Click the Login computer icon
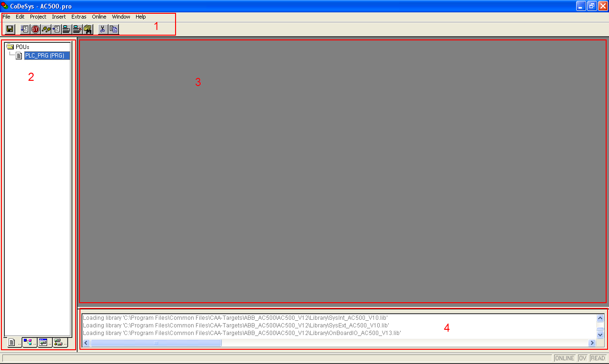The height and width of the screenshot is (364, 609). [67, 29]
